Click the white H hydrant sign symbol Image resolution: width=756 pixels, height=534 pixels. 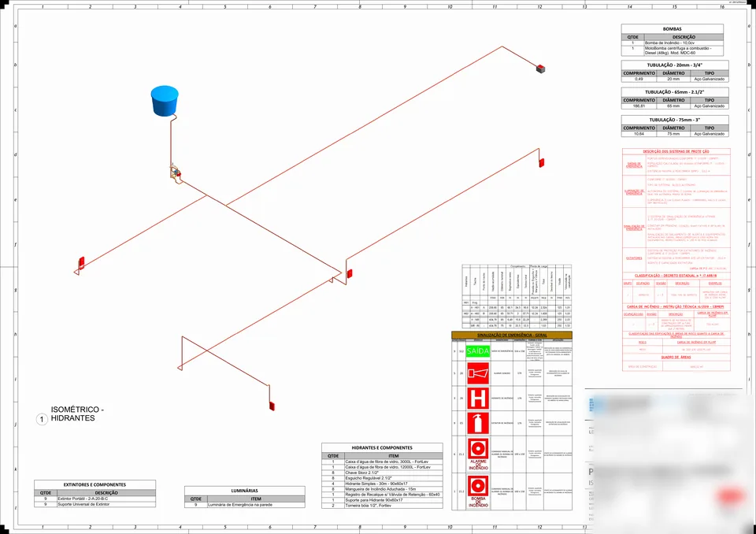(x=478, y=399)
